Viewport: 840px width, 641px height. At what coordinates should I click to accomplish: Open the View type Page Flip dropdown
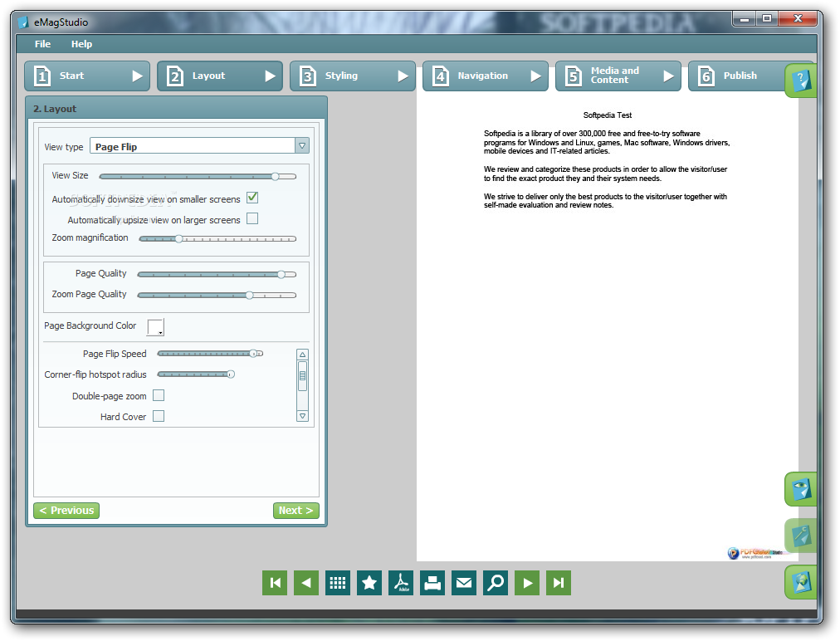coord(199,146)
